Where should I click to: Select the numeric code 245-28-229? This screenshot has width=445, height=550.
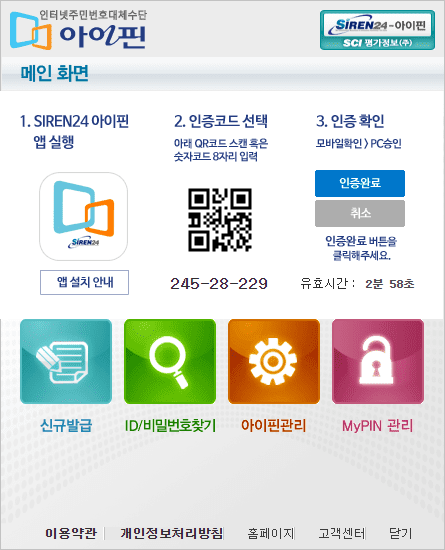[x=219, y=283]
